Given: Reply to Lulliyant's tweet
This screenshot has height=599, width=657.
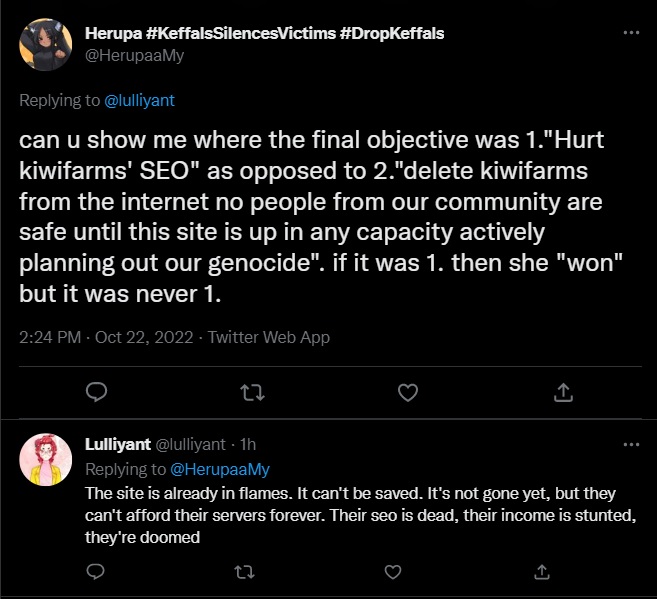Looking at the screenshot, I should (x=97, y=571).
